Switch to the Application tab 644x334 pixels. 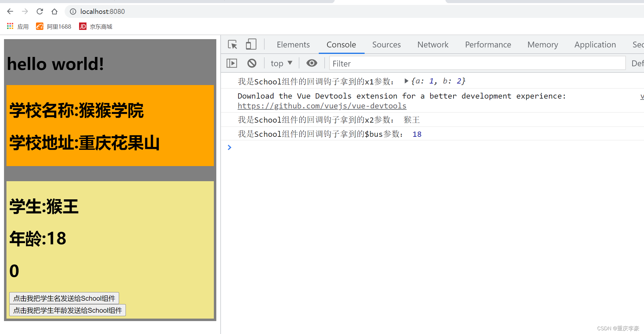tap(595, 45)
